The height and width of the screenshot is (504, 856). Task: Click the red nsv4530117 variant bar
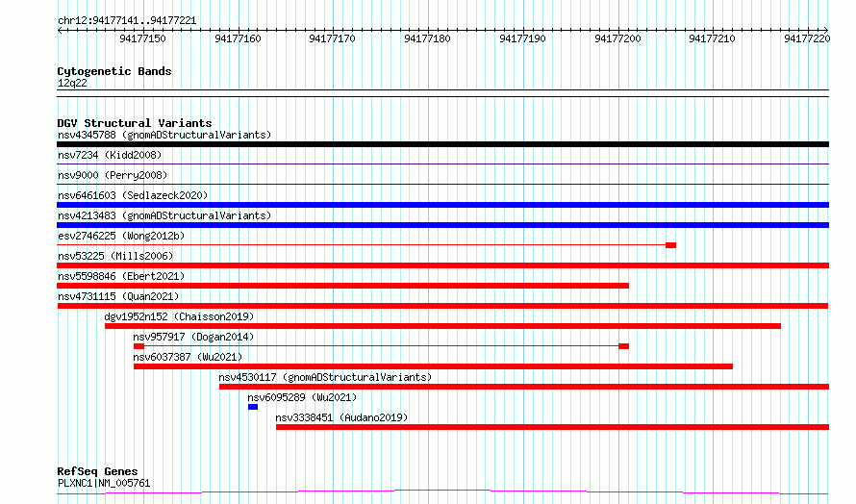point(524,387)
